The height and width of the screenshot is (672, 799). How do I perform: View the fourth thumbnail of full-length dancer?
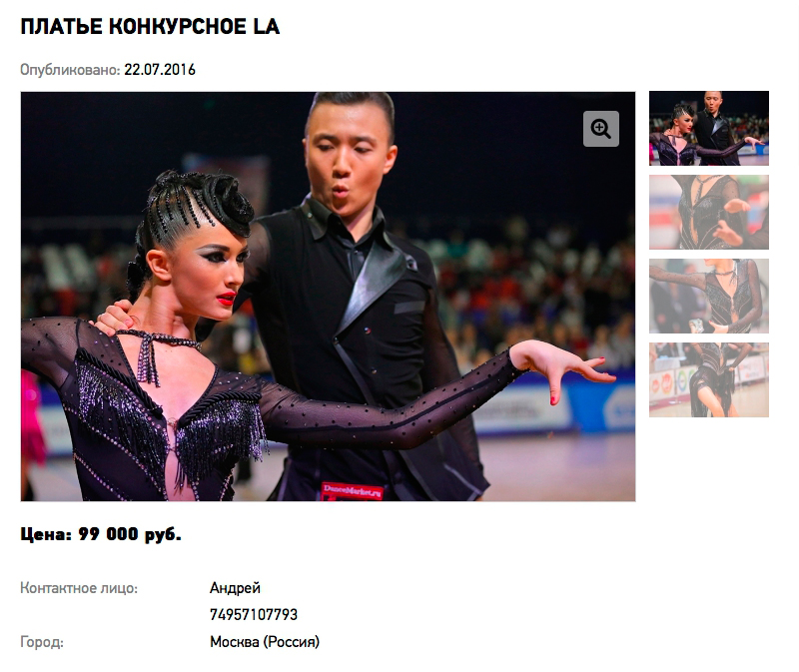pyautogui.click(x=709, y=379)
